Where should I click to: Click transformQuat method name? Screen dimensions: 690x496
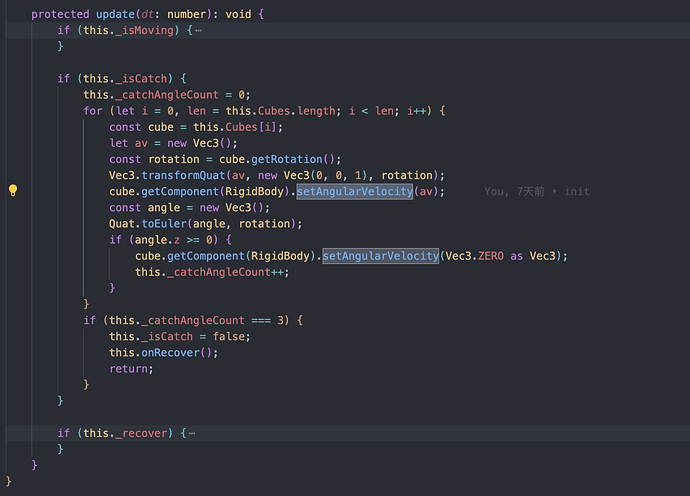[x=184, y=175]
